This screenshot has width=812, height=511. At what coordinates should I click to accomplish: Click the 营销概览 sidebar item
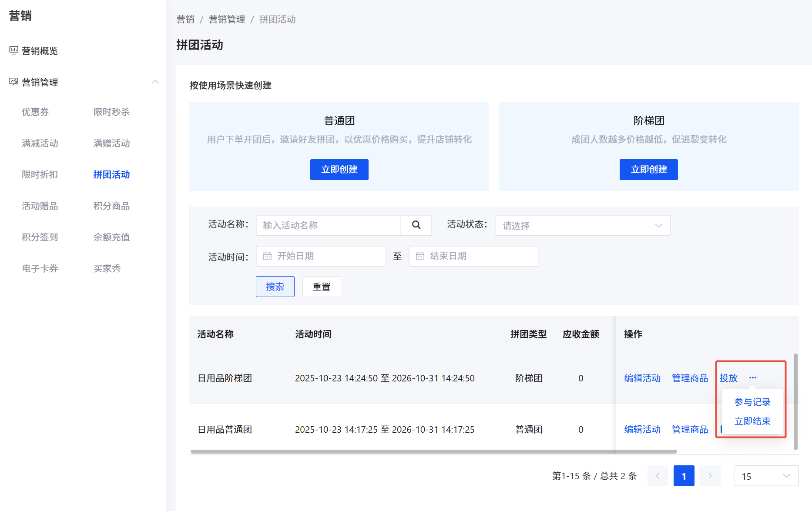[x=40, y=51]
